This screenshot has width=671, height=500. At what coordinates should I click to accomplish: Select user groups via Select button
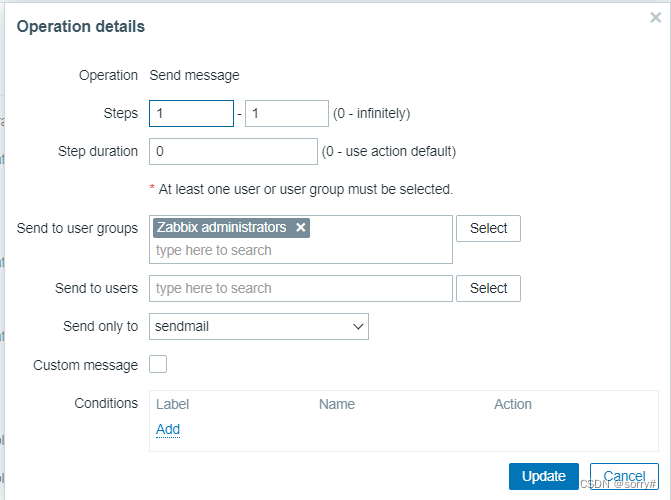pos(488,229)
